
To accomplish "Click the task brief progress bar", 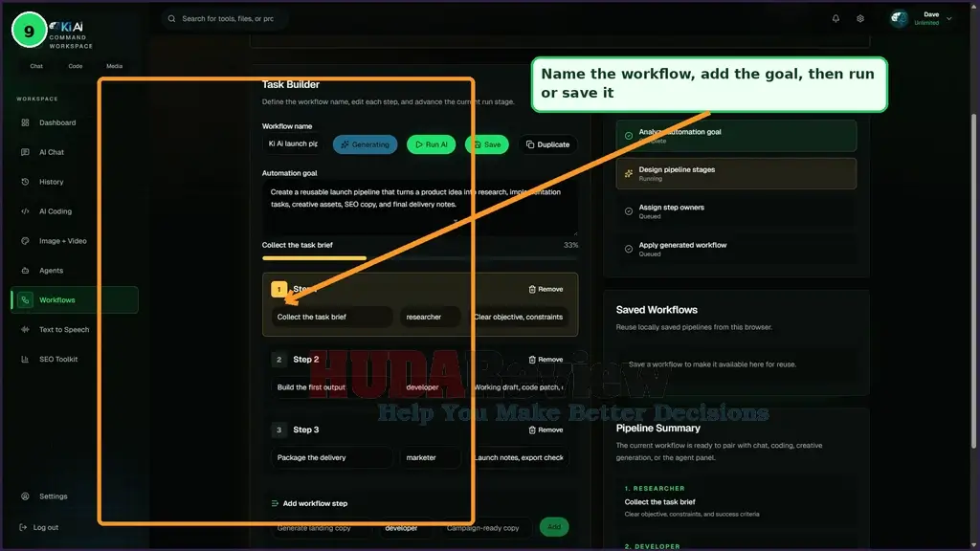I will (420, 258).
